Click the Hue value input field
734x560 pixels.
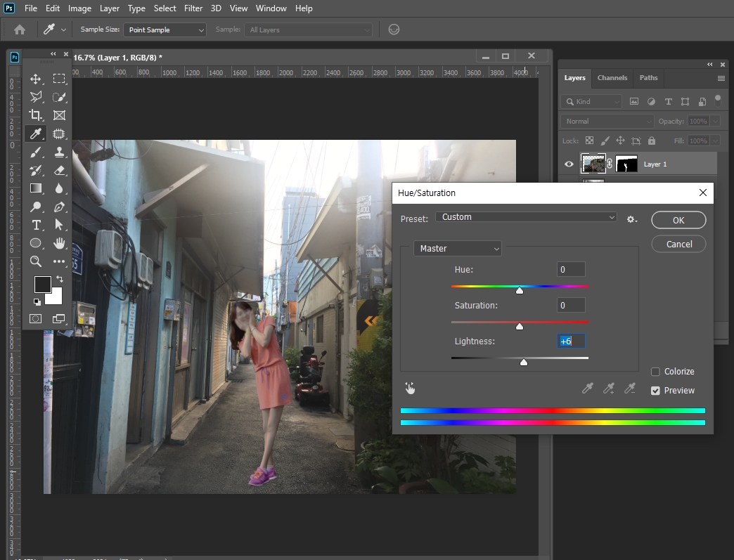(571, 270)
